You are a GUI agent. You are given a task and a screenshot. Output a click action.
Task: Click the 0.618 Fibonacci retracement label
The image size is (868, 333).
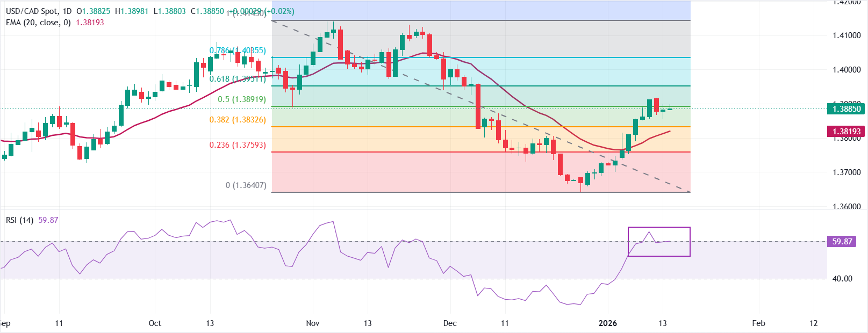(x=237, y=79)
